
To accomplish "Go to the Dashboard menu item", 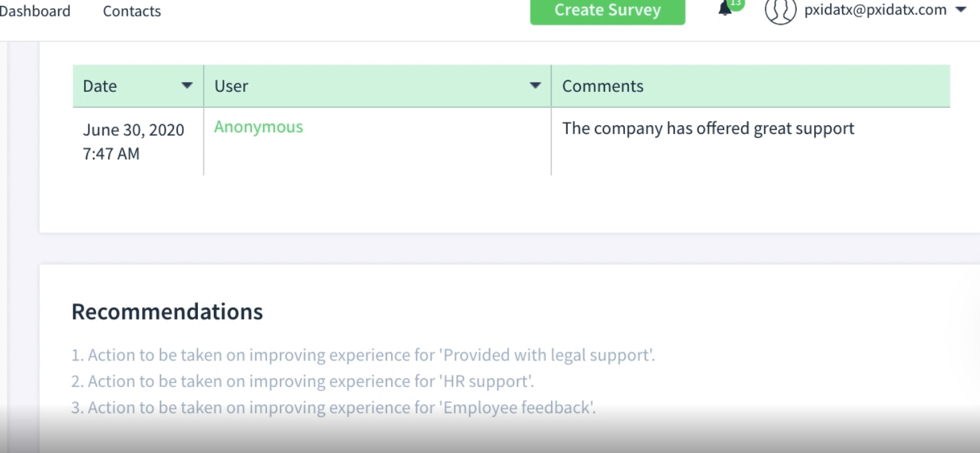I will click(35, 11).
